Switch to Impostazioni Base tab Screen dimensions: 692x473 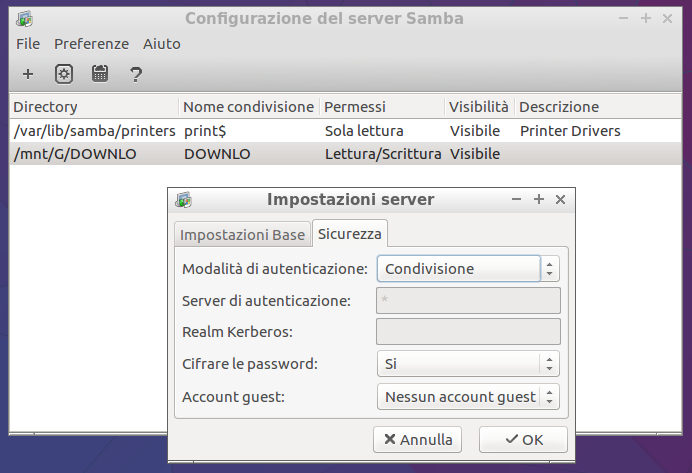pyautogui.click(x=242, y=235)
